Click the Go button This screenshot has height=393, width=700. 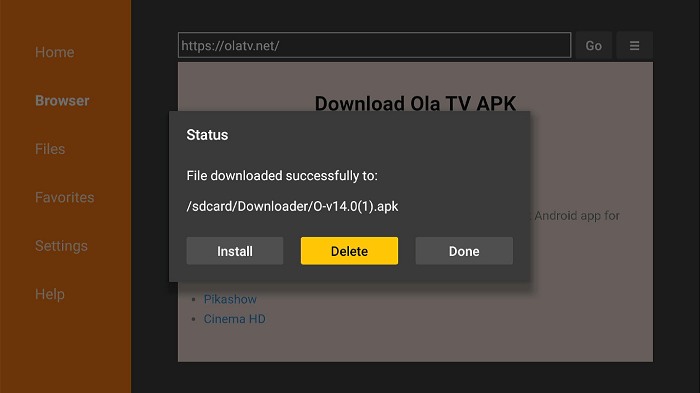(x=593, y=46)
